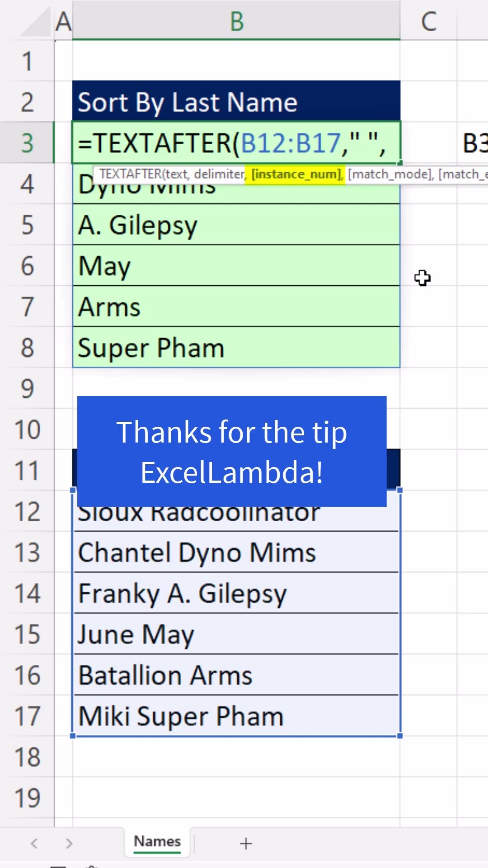This screenshot has height=868, width=488.
Task: Select row 9 header
Action: point(27,388)
